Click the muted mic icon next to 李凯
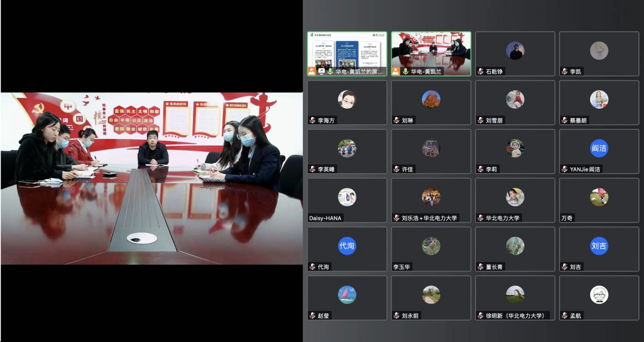644x342 pixels. coord(564,72)
